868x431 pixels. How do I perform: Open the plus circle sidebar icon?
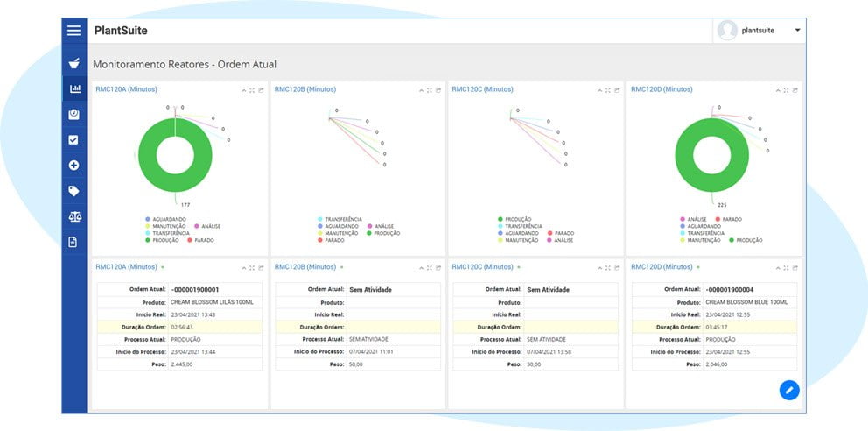click(x=73, y=165)
